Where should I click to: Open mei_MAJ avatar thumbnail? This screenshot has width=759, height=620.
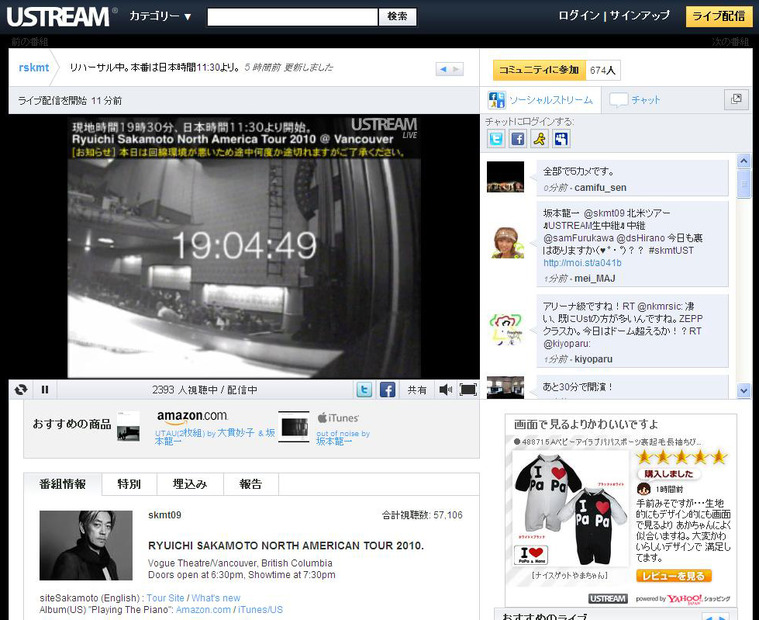(506, 243)
